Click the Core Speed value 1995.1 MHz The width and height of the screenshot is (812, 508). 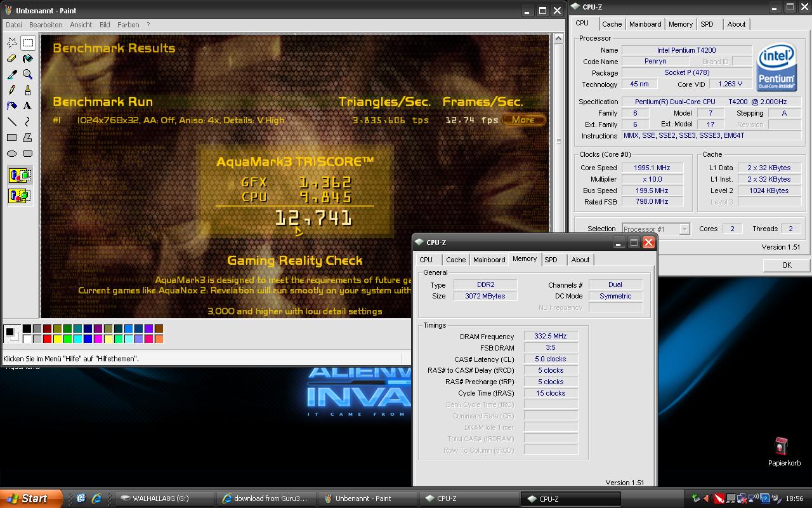[652, 168]
